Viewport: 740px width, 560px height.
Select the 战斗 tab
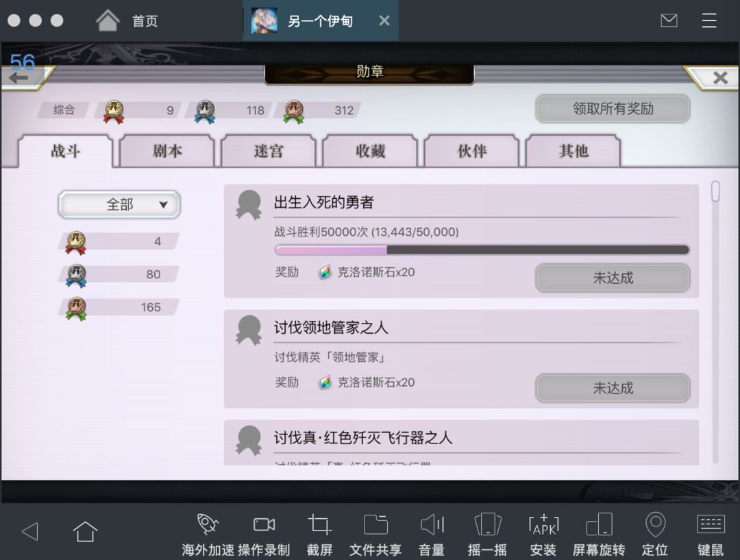tap(66, 151)
